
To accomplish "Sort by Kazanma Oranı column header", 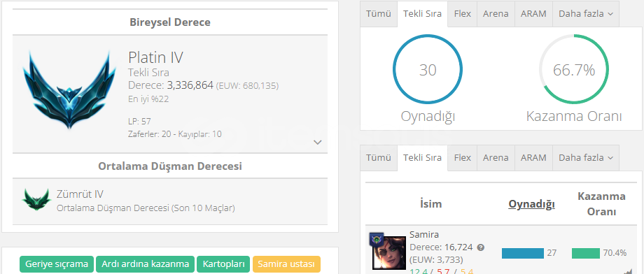I will click(x=601, y=203).
